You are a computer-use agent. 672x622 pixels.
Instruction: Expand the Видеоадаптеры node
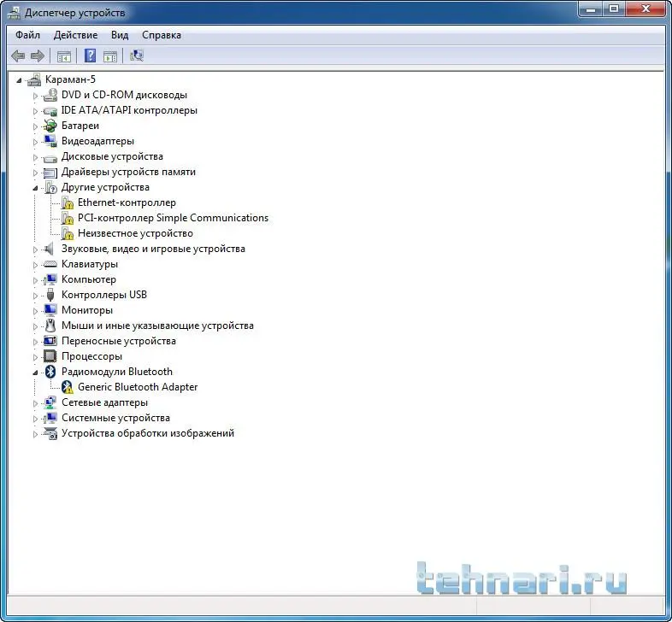36,142
